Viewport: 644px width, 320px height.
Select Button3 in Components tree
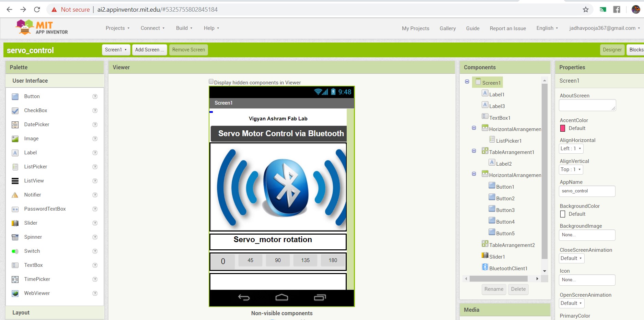pyautogui.click(x=505, y=210)
